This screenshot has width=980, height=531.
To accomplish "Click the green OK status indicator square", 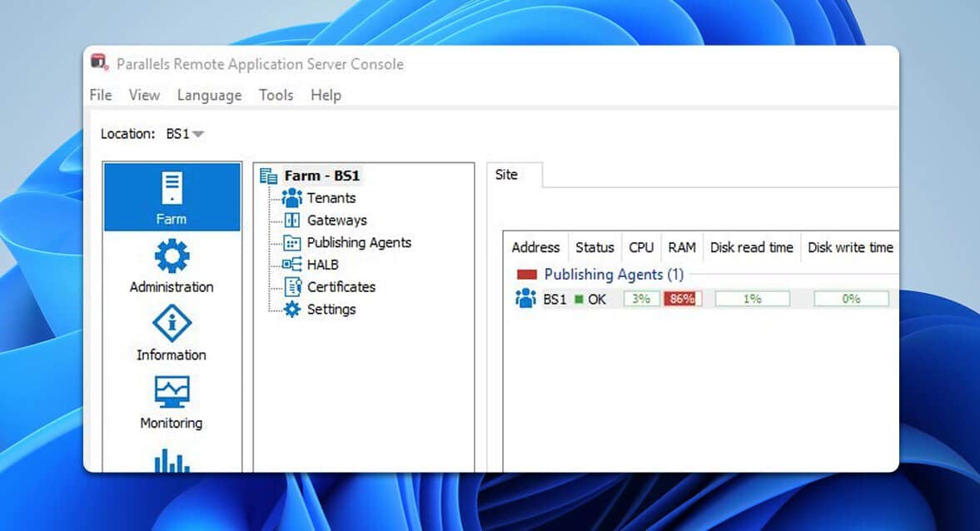I will click(x=579, y=300).
